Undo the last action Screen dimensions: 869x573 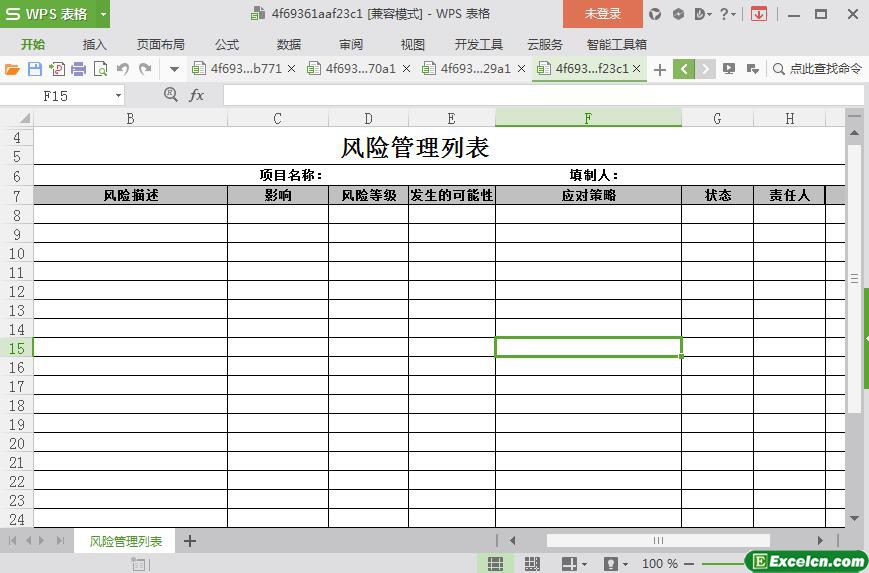click(123, 69)
